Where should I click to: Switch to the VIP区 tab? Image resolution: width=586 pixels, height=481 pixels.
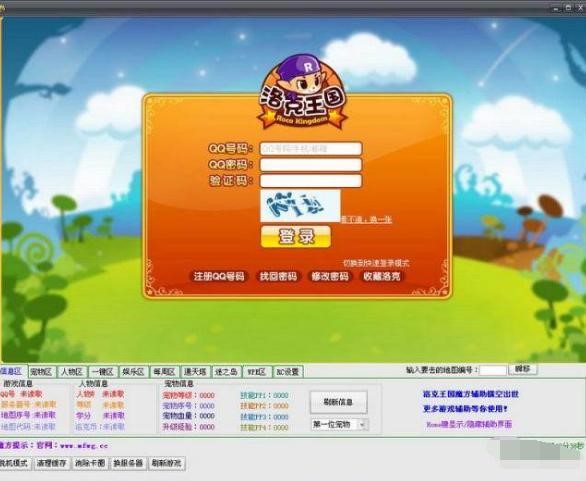click(257, 372)
